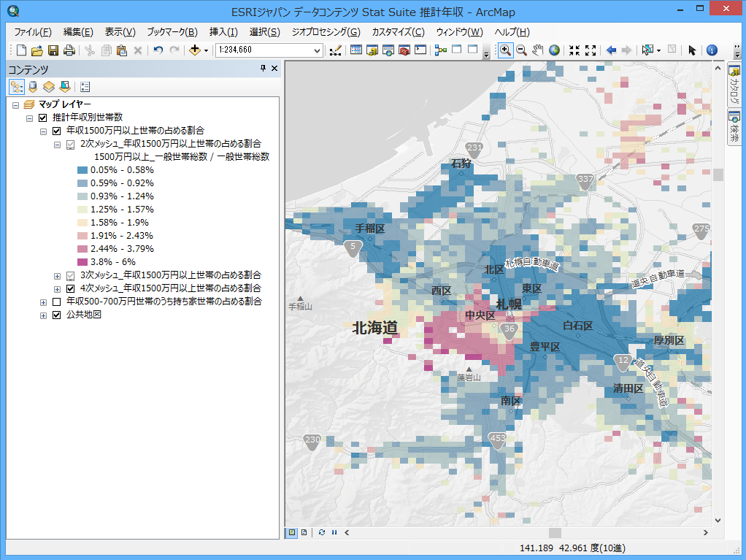Toggle the 推計年収別世帯数 layer checkbox
The width and height of the screenshot is (746, 560).
coord(43,118)
